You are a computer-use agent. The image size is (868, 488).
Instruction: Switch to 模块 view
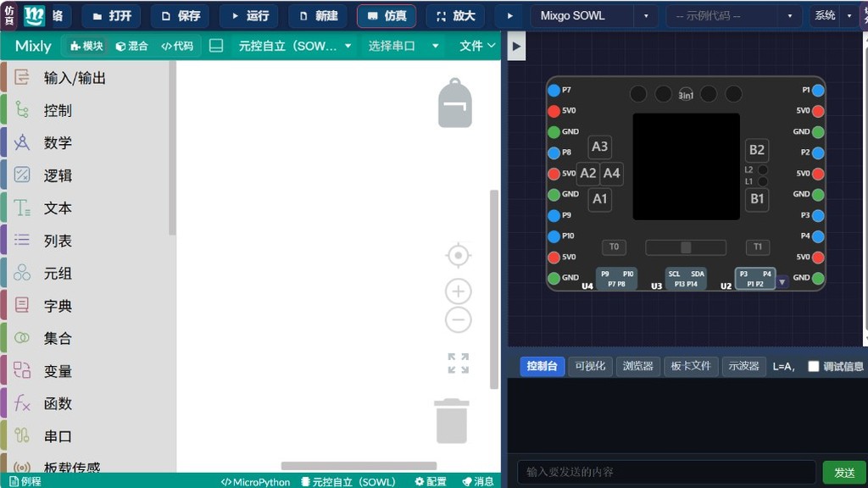click(x=86, y=46)
